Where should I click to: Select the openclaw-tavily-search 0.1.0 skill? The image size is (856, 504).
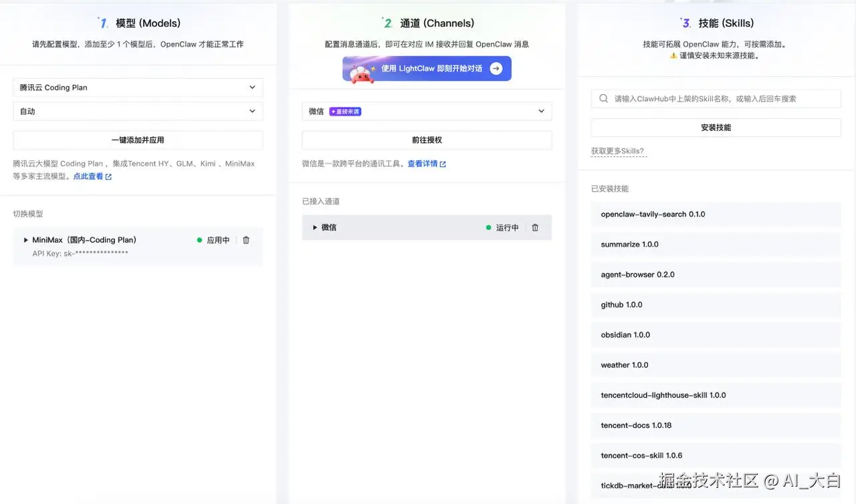click(716, 215)
